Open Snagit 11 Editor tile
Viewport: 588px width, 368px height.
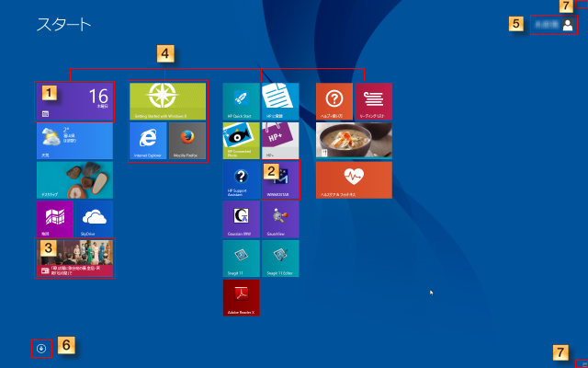click(x=280, y=259)
